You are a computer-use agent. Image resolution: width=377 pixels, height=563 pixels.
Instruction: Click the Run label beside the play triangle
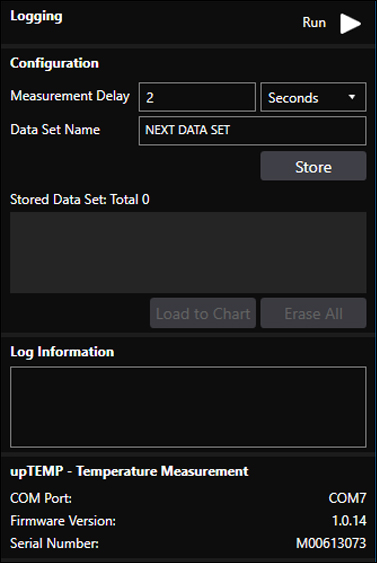click(x=314, y=23)
